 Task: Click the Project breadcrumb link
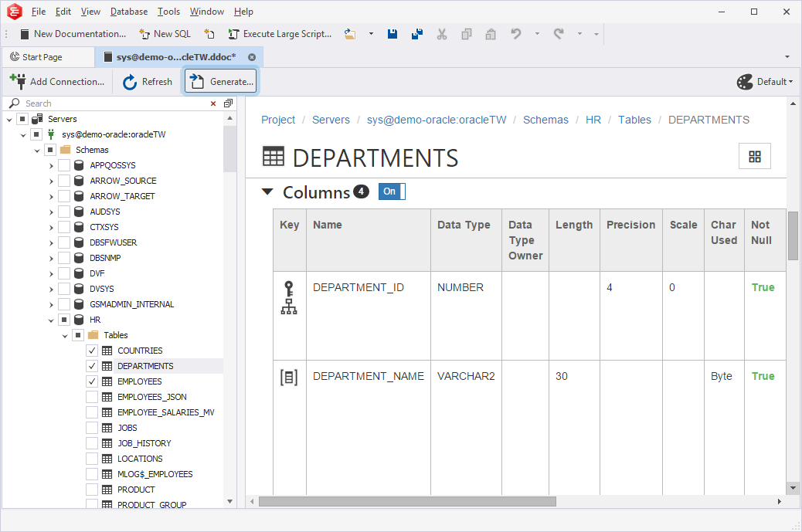278,120
